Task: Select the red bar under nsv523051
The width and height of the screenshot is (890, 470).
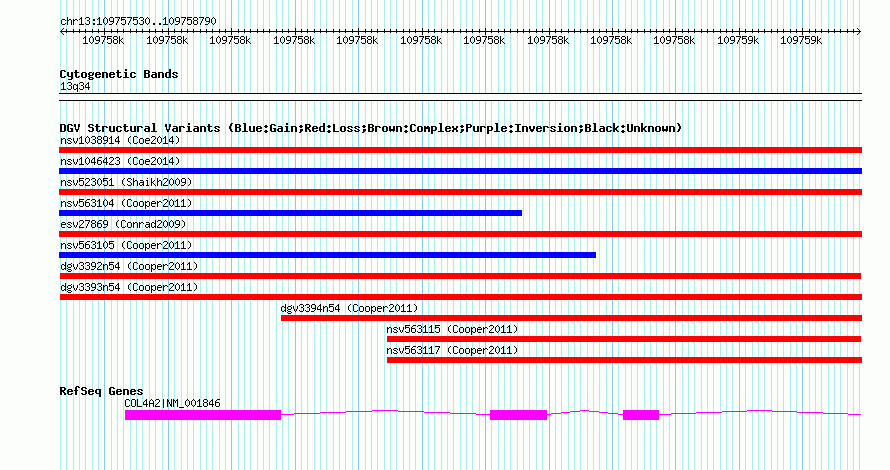Action: [x=460, y=192]
